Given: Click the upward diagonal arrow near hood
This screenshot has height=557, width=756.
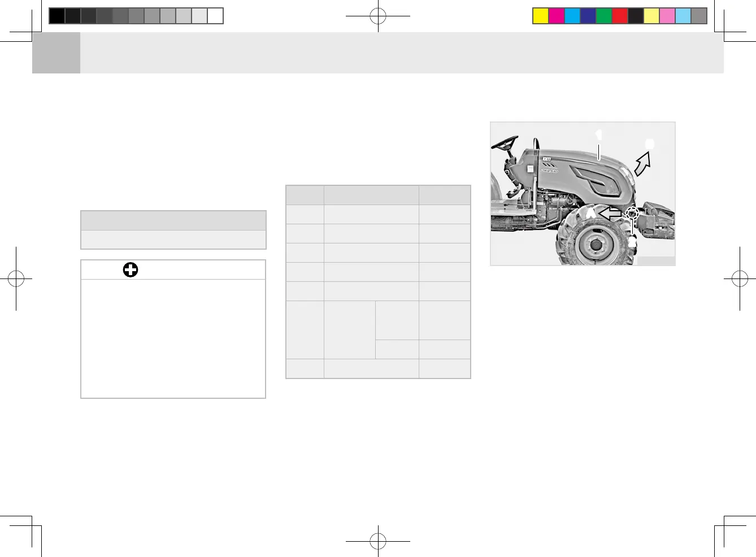Looking at the screenshot, I should coord(643,163).
